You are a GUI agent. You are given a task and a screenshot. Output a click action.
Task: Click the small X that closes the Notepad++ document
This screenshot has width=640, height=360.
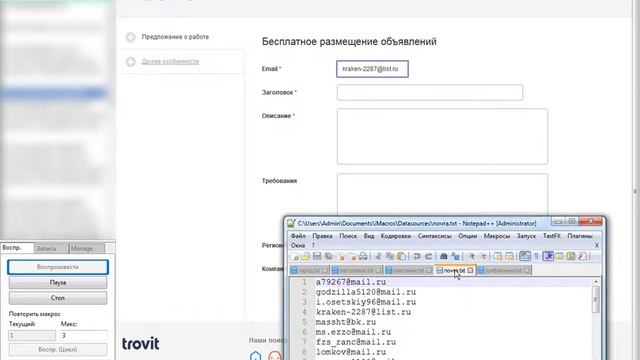[596, 245]
